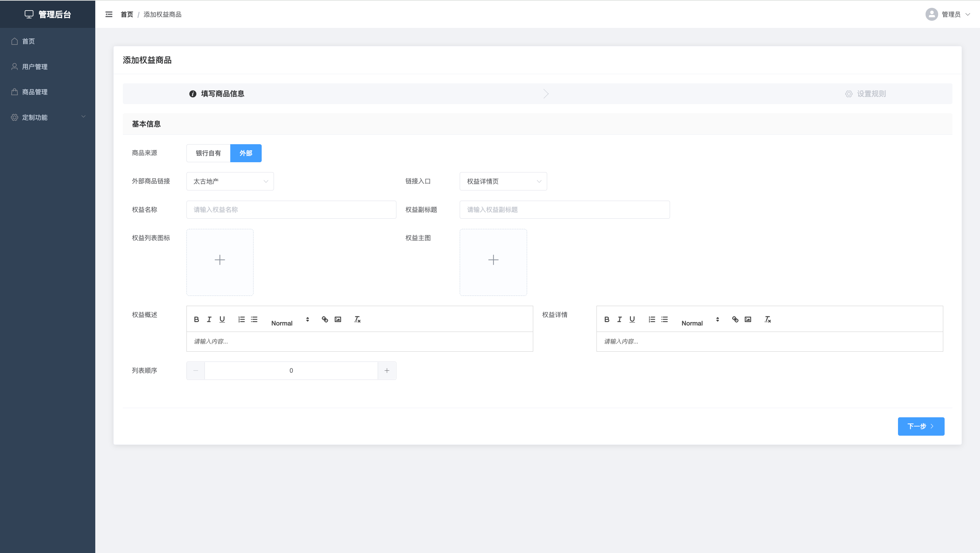Screen dimensions: 980x553
Task: Open 首页 in the sidebar menu
Action: tap(48, 41)
